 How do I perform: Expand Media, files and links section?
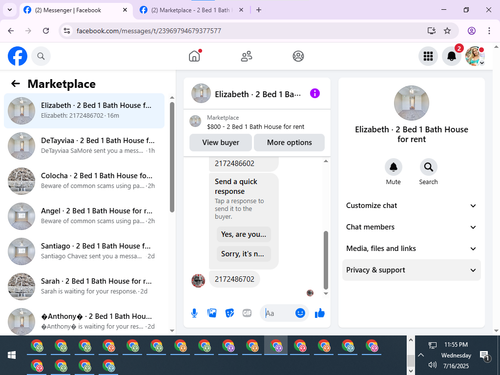click(411, 248)
